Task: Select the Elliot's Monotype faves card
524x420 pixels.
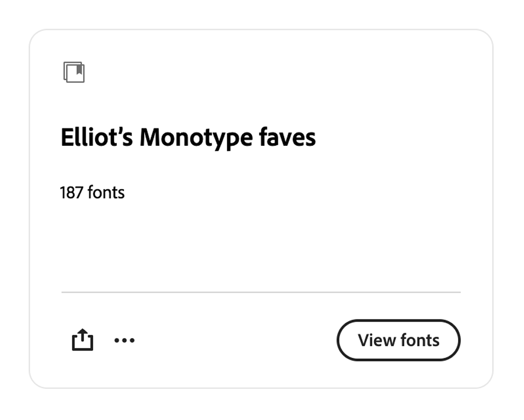Action: 262,208
